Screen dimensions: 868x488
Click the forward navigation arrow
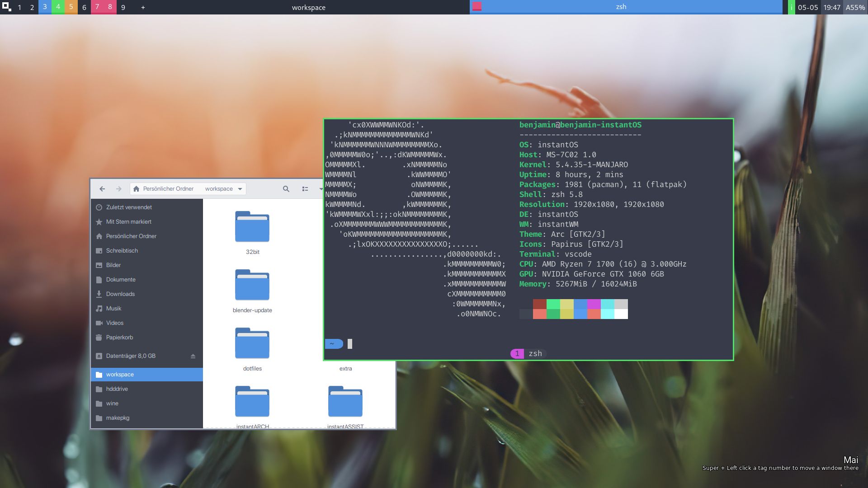coord(118,188)
